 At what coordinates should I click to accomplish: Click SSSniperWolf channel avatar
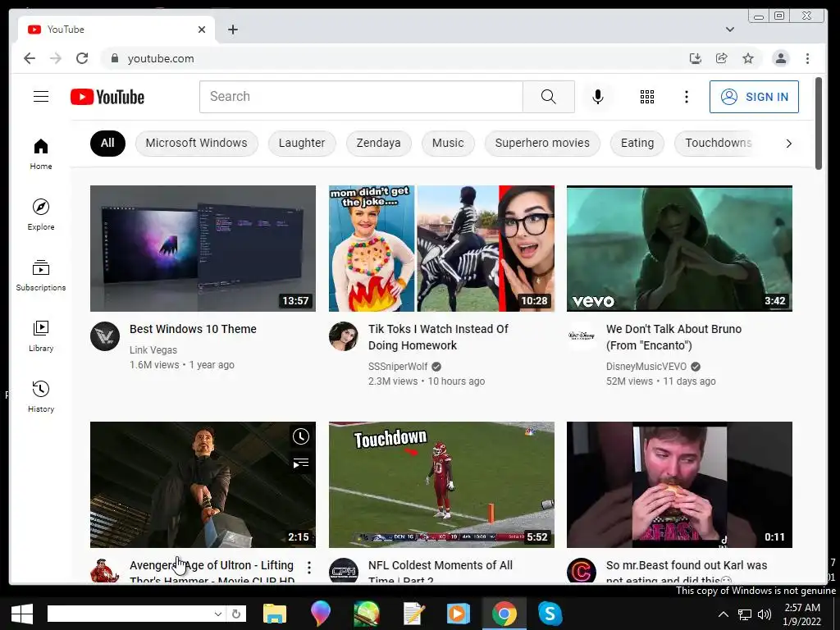coord(344,336)
